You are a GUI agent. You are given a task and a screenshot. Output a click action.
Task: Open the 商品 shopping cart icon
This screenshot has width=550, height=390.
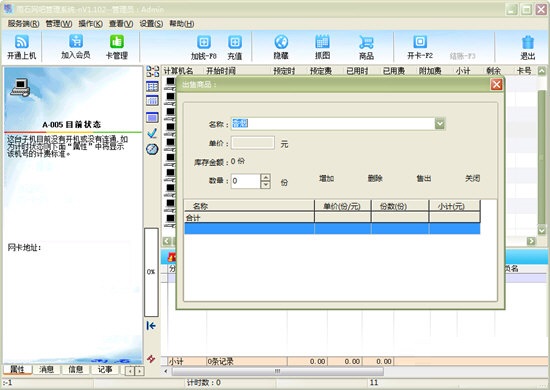366,42
